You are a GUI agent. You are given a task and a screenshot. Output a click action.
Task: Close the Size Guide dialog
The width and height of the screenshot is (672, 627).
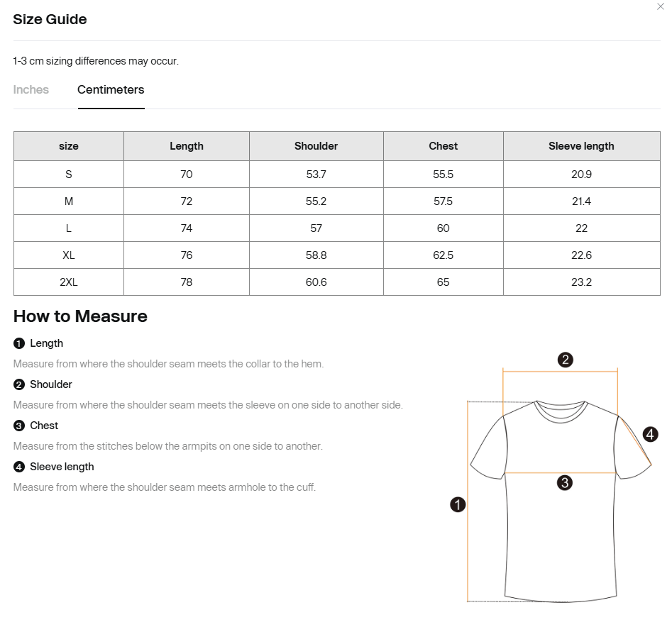point(661,7)
